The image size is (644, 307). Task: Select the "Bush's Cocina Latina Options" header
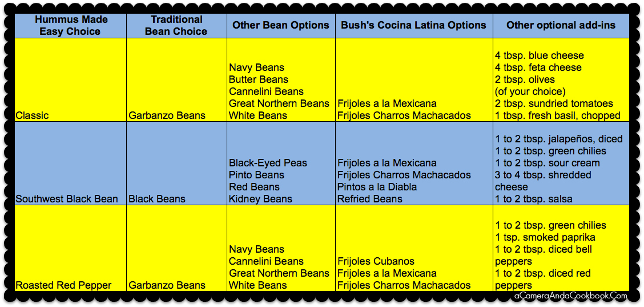coord(413,25)
